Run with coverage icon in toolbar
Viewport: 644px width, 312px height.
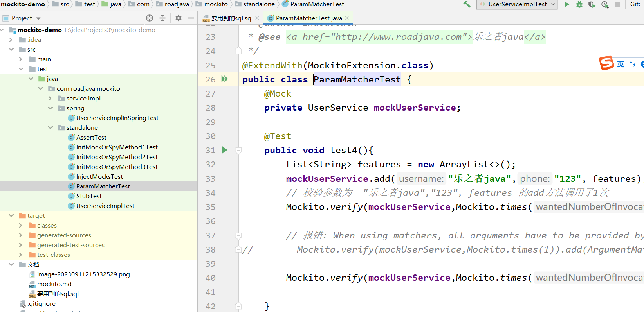tap(592, 4)
